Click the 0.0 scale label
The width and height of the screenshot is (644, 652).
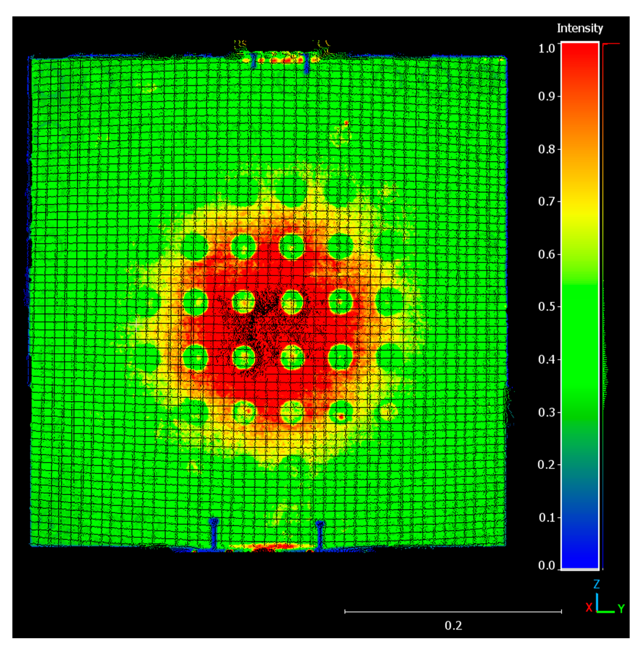tap(547, 566)
